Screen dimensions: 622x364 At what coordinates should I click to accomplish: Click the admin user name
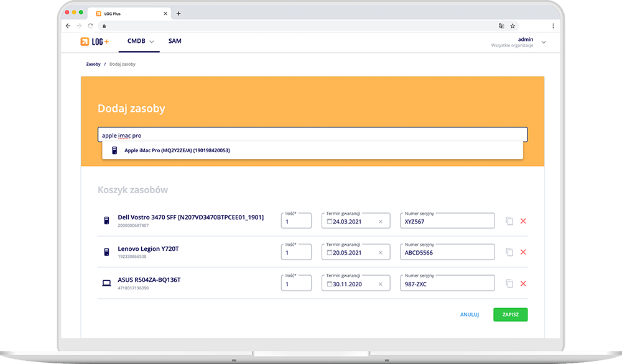click(x=526, y=39)
